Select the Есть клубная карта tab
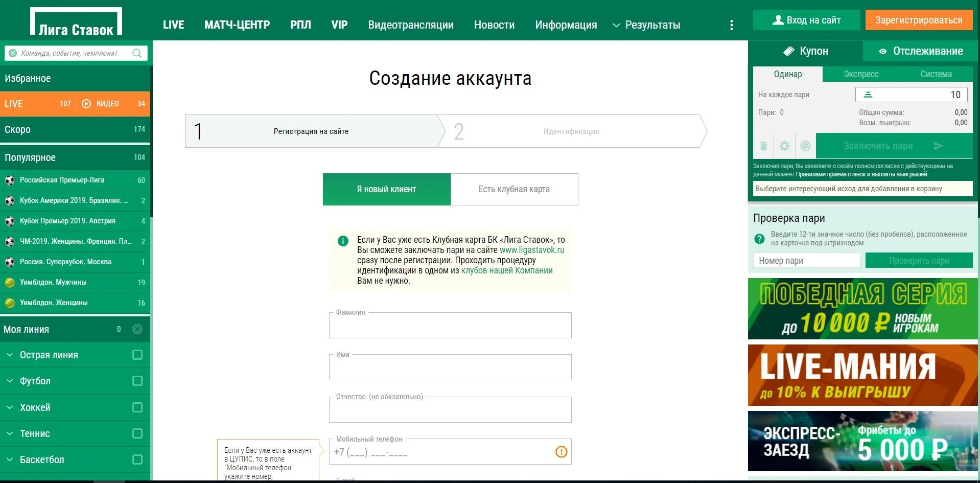 [514, 189]
